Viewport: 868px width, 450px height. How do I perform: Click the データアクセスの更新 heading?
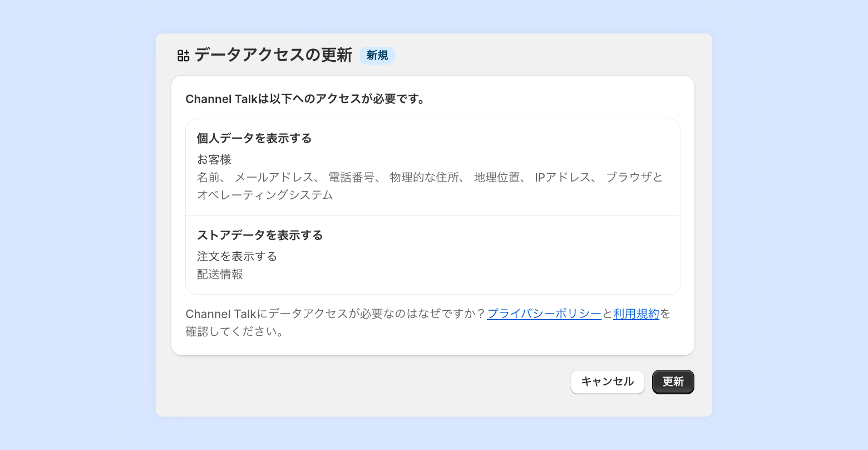273,56
